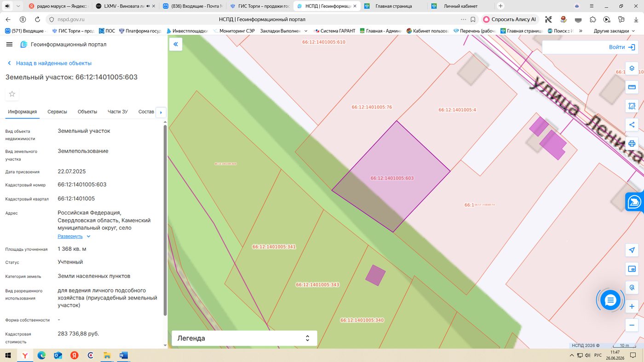This screenshot has height=362, width=644.
Task: Zoom in with the plus button
Action: (x=632, y=306)
